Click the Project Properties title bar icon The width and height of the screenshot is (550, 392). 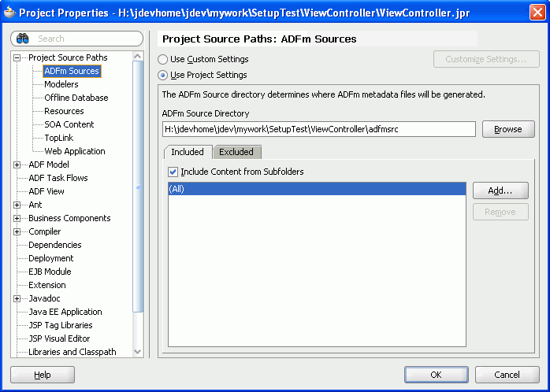[9, 13]
